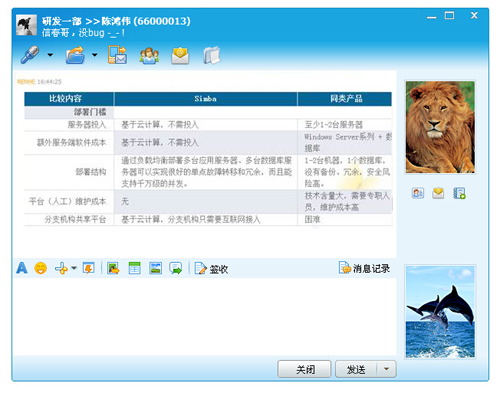Click the microphone voice chat icon
This screenshot has width=500, height=396.
(x=30, y=55)
